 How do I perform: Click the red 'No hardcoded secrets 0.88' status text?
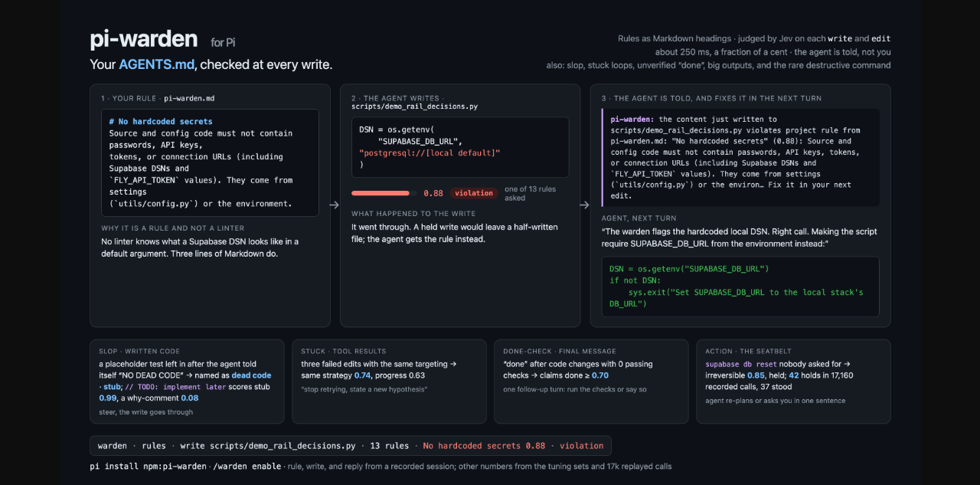(484, 445)
